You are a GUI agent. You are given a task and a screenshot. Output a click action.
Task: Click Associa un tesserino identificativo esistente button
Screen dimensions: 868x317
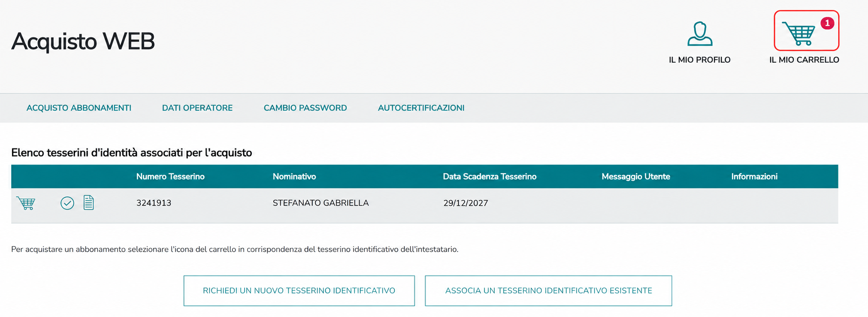[548, 291]
